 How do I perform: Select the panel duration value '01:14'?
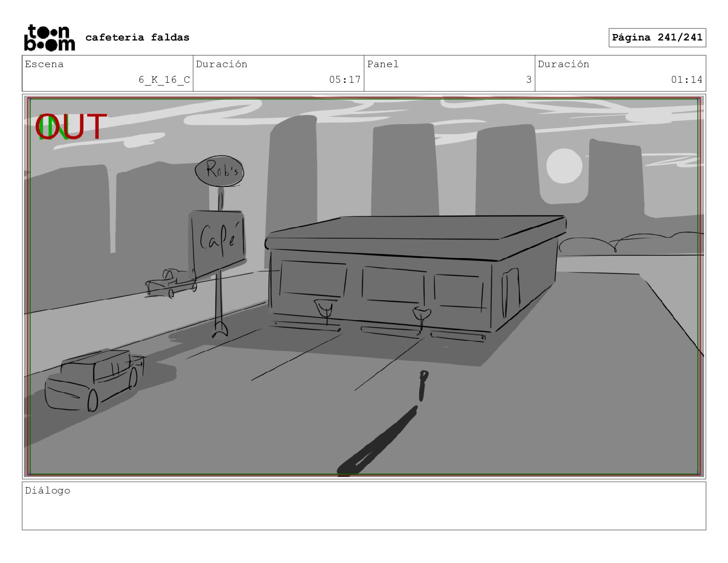tap(687, 80)
